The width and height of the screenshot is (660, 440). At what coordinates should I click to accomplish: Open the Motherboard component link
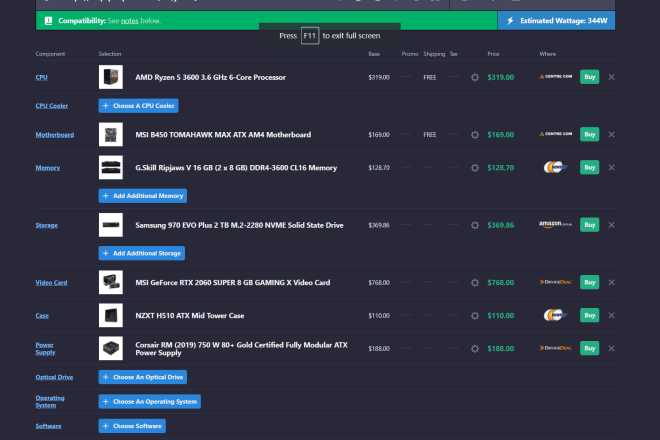point(55,135)
